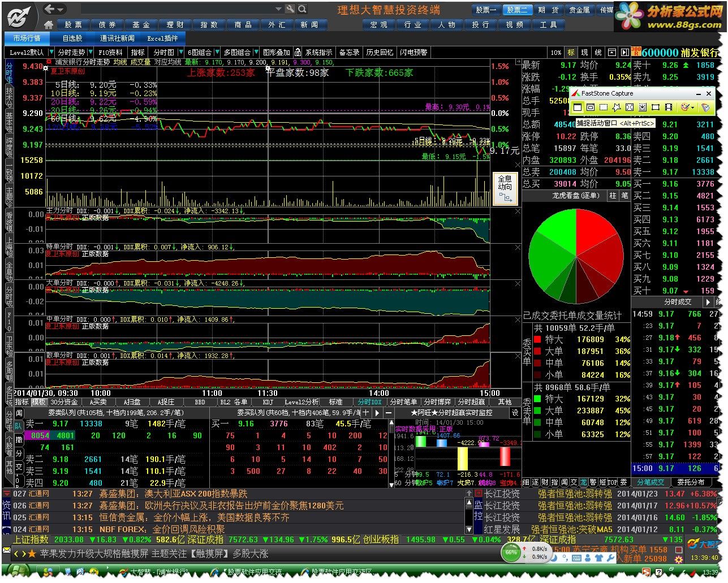Toggle the 闻 side button in queue panel
Viewport: 728px width, 583px height.
pos(19,413)
